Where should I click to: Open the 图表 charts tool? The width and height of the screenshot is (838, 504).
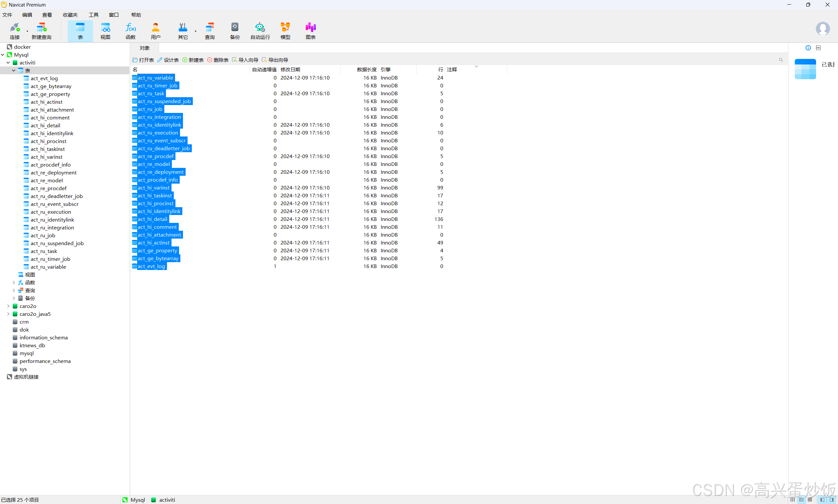point(310,30)
